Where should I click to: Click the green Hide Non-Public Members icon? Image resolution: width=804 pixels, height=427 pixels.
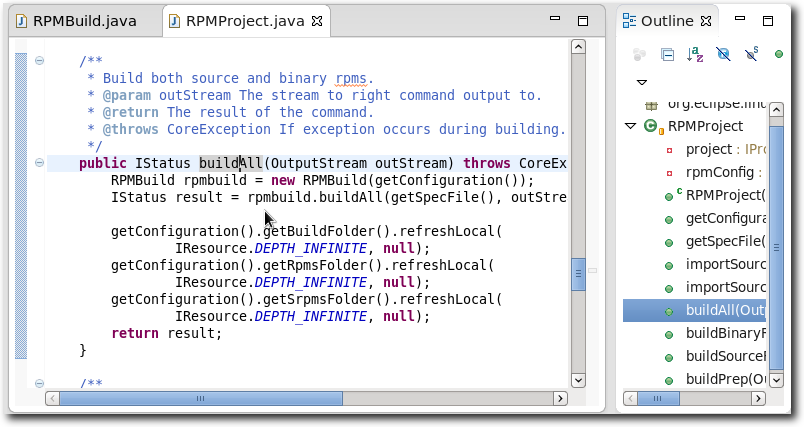point(779,54)
